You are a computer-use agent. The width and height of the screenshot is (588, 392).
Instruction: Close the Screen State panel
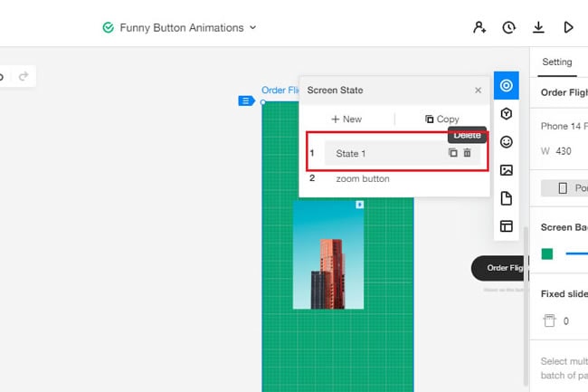click(x=478, y=90)
